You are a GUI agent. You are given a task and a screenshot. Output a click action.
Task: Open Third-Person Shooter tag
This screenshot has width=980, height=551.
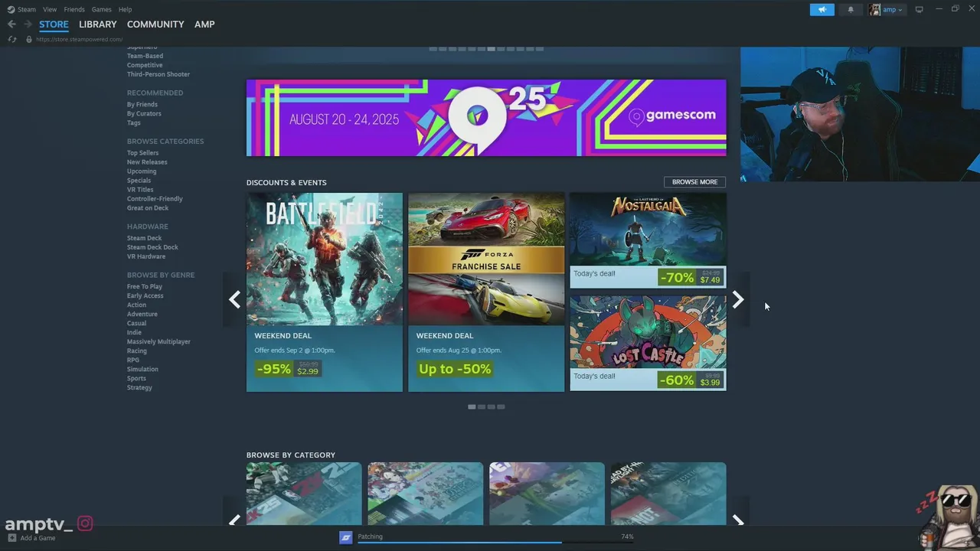158,74
